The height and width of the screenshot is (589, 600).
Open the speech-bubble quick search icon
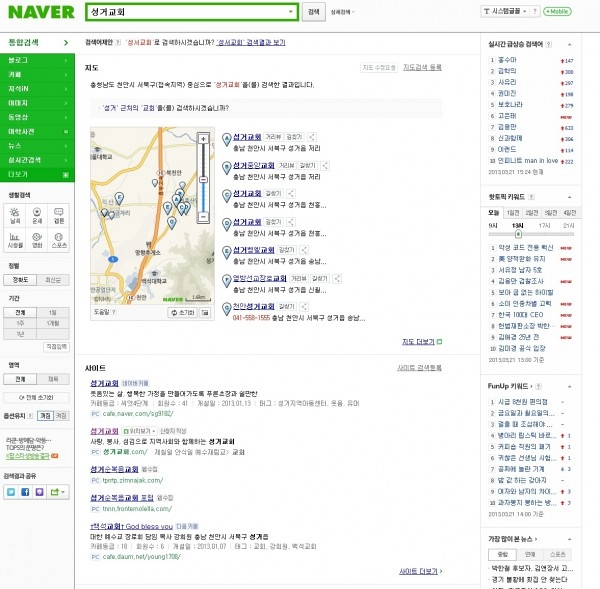click(x=59, y=215)
